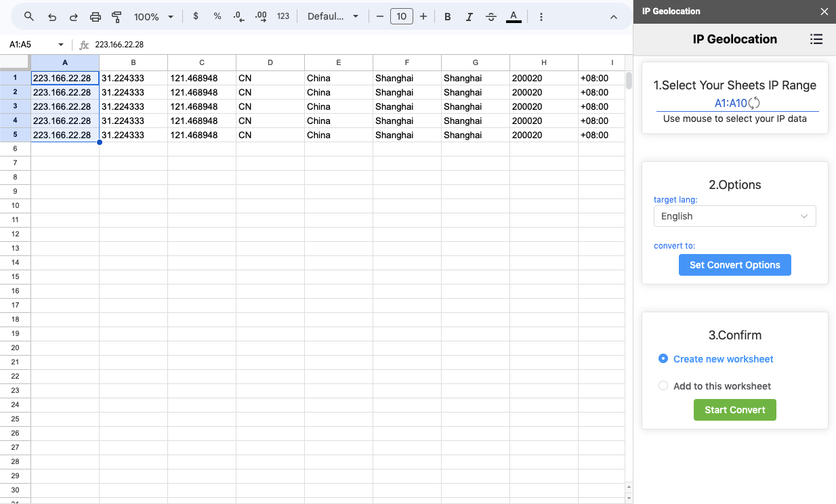Print the spreadsheet
This screenshot has height=504, width=836.
(x=96, y=17)
